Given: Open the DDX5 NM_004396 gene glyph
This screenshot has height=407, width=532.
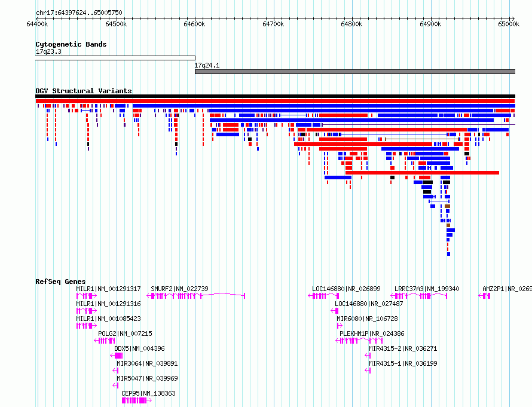Looking at the screenshot, I should coord(117,356).
